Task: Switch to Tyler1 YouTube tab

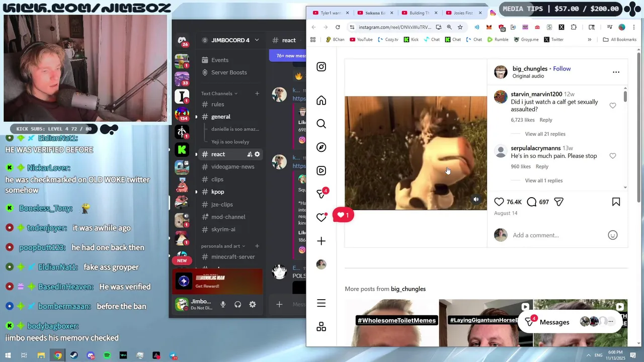Action: 331,13
